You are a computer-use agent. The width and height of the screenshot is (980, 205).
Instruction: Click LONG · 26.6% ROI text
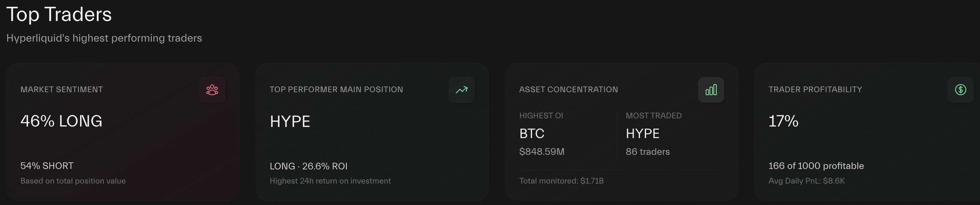click(x=308, y=166)
